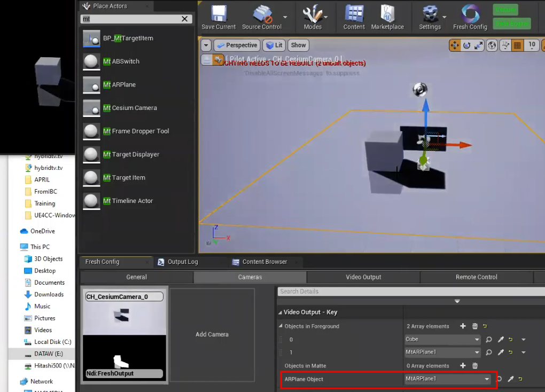The height and width of the screenshot is (392, 545).
Task: Open Source Control from the toolbar
Action: (x=262, y=18)
